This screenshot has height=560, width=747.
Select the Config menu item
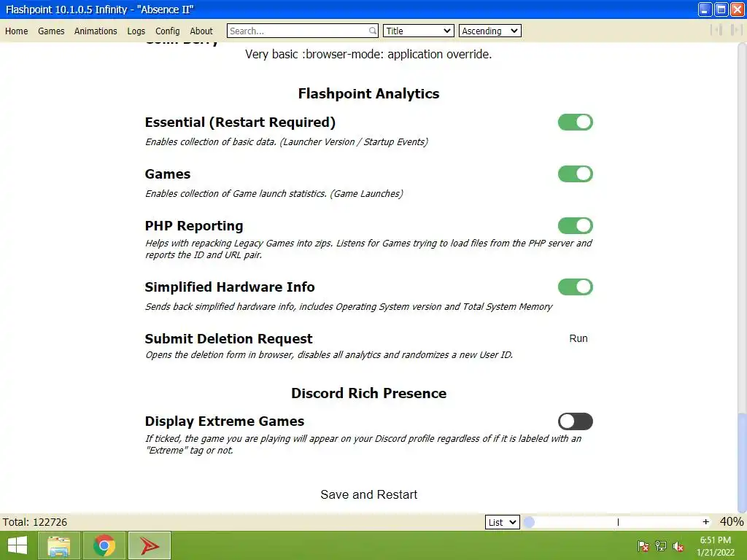point(167,31)
